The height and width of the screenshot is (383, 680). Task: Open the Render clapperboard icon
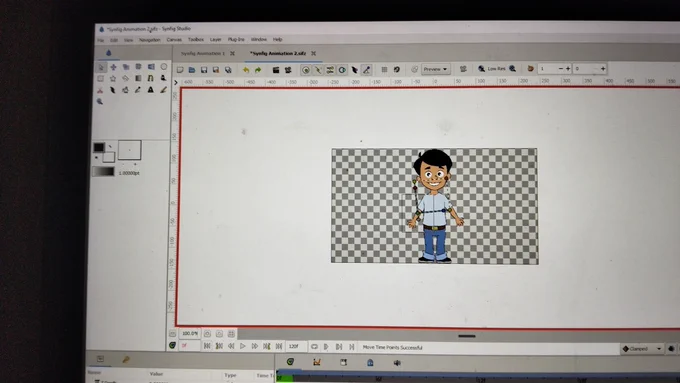coord(276,70)
